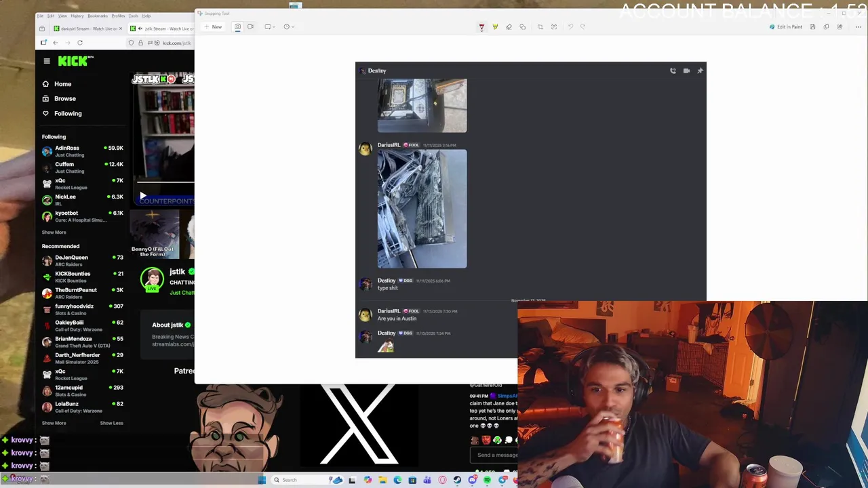Select the Snip camera mode icon
This screenshot has width=868, height=488.
coord(237,27)
